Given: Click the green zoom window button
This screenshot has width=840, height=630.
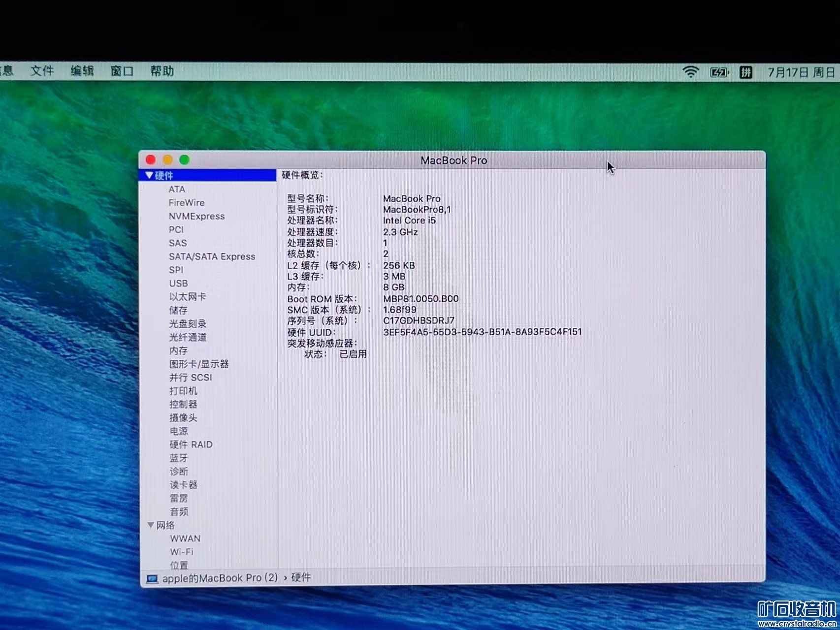Looking at the screenshot, I should 185,160.
